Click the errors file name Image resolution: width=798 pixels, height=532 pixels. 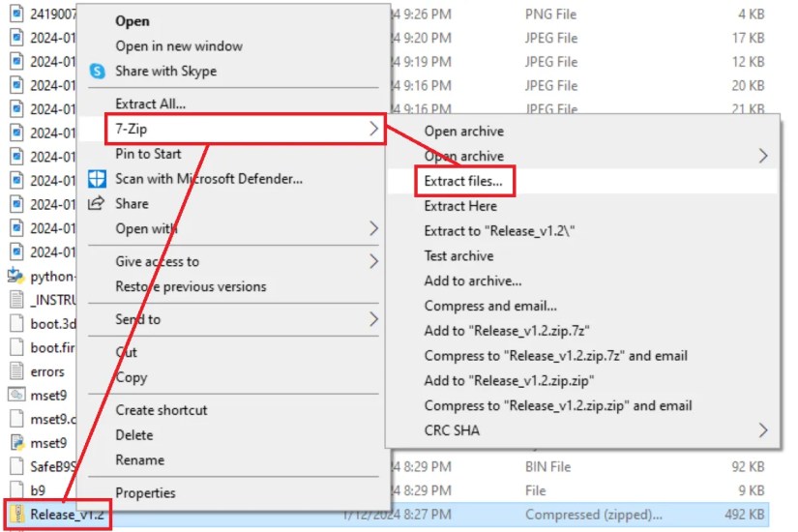(47, 371)
